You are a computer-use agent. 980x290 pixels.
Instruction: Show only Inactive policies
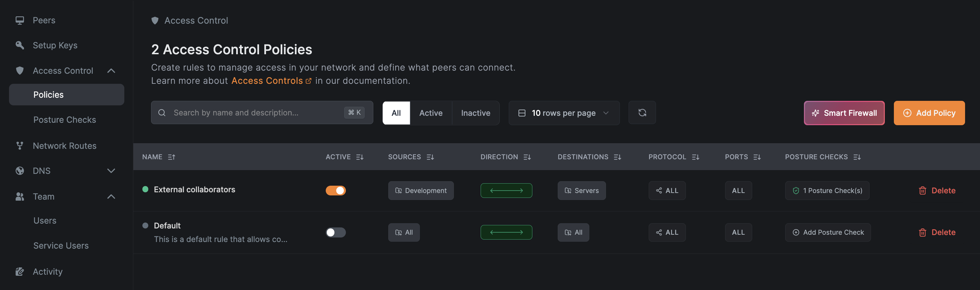[475, 113]
